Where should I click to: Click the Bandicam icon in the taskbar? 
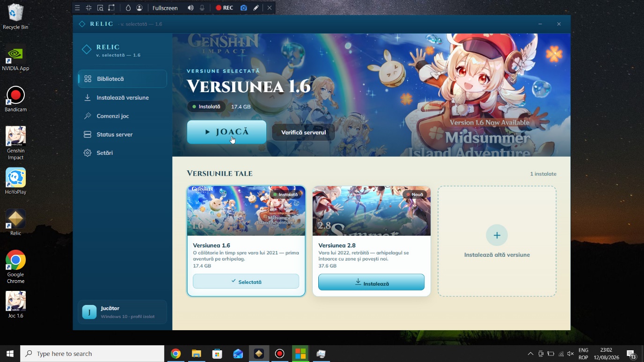click(279, 354)
